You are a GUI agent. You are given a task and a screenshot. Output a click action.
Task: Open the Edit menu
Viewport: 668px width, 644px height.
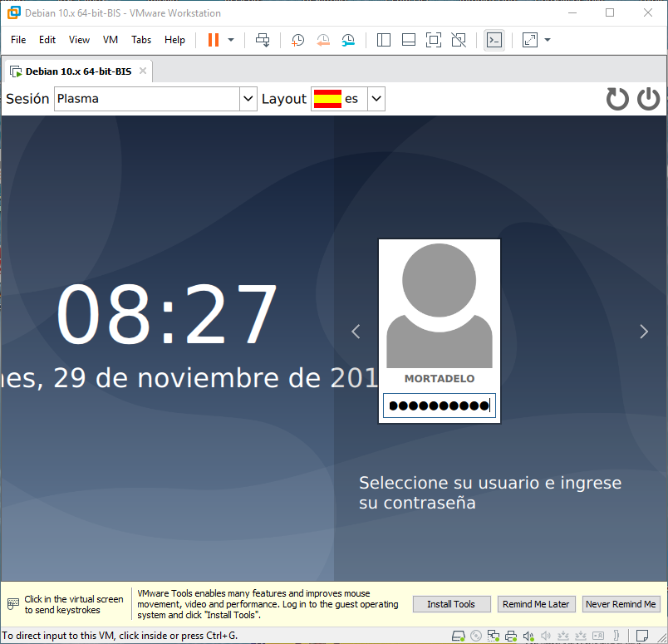click(47, 40)
